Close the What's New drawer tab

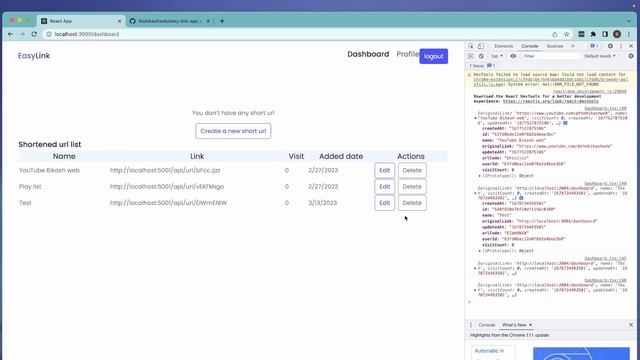click(x=531, y=325)
